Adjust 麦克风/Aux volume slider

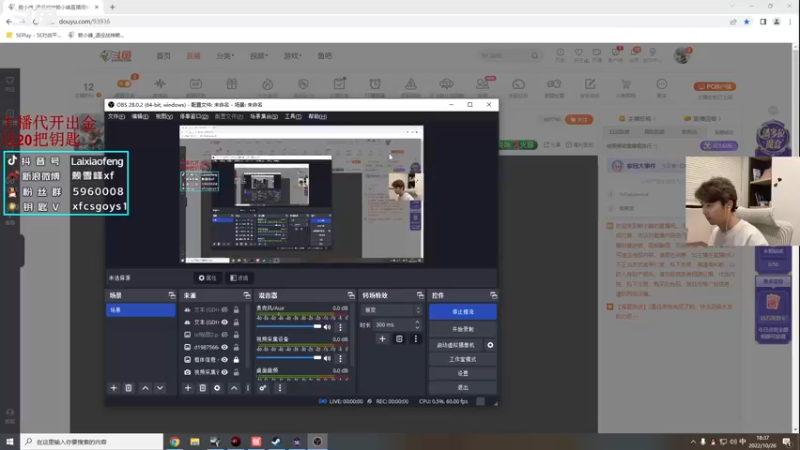coord(289,327)
